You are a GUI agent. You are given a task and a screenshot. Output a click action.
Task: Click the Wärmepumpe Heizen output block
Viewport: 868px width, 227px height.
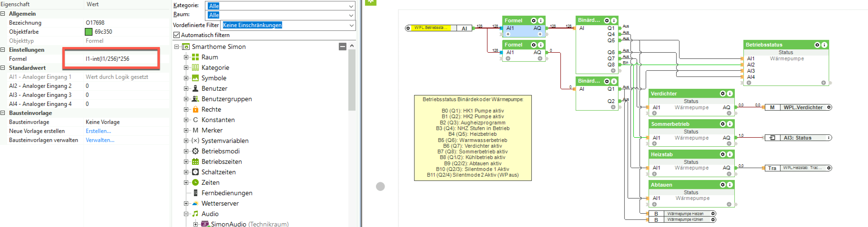point(682,213)
